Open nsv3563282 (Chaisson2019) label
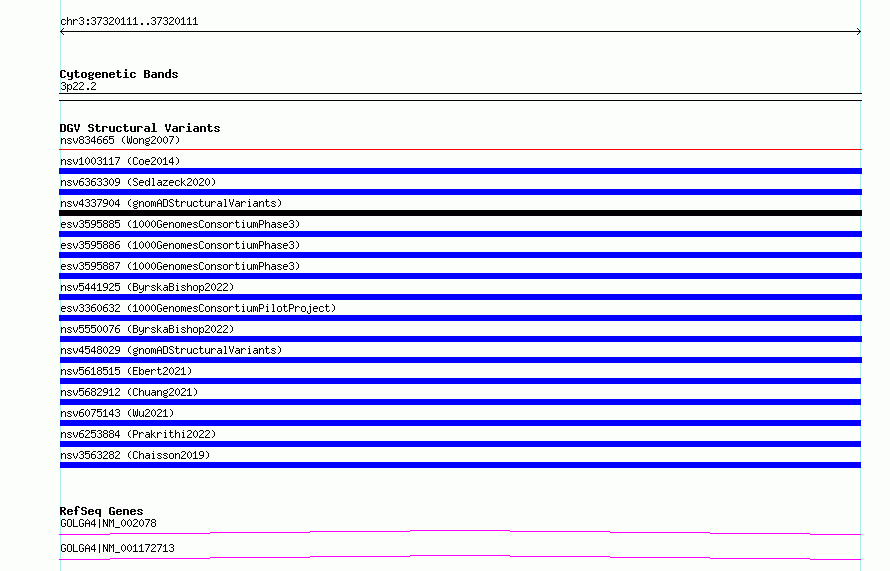The width and height of the screenshot is (890, 571). tap(135, 455)
